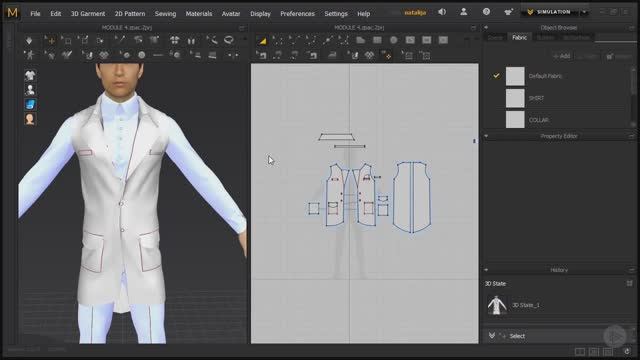This screenshot has height=360, width=640.
Task: Click the edit sewing tool in 2D toolbar
Action: pos(261,55)
